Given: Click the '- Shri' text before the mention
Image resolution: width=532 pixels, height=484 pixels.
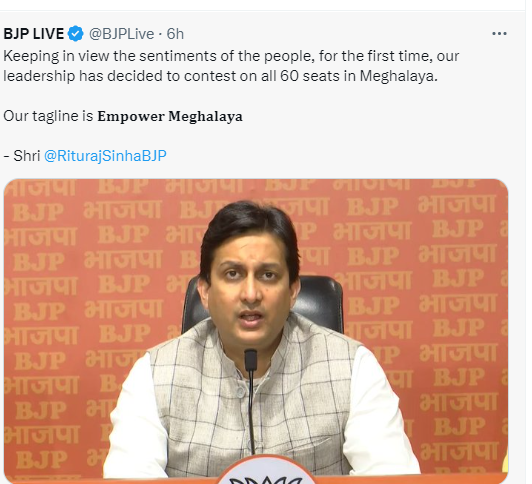Looking at the screenshot, I should click(22, 156).
